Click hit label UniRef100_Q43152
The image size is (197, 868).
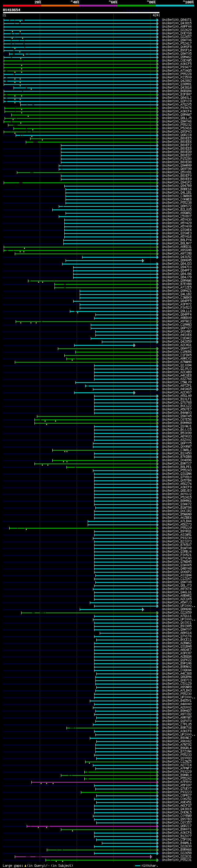176,257
